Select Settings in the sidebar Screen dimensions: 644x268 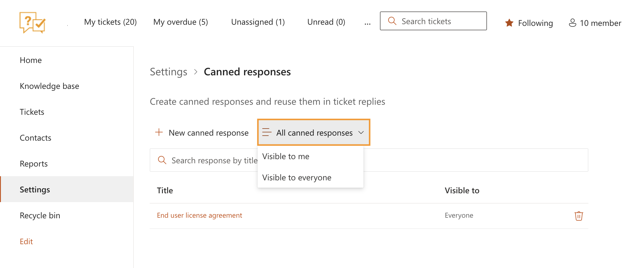[67, 189]
